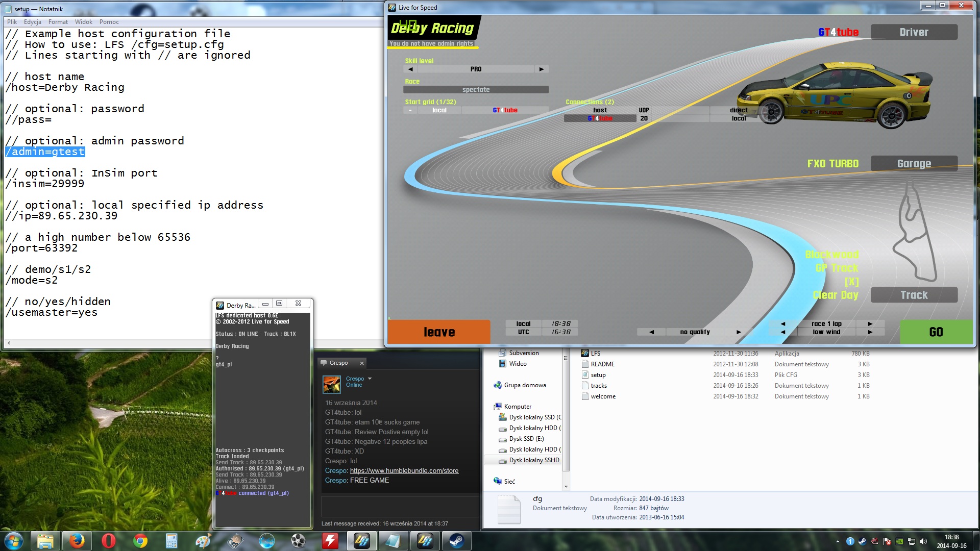Click the green GO button
This screenshot has height=551, width=980.
[x=936, y=332]
